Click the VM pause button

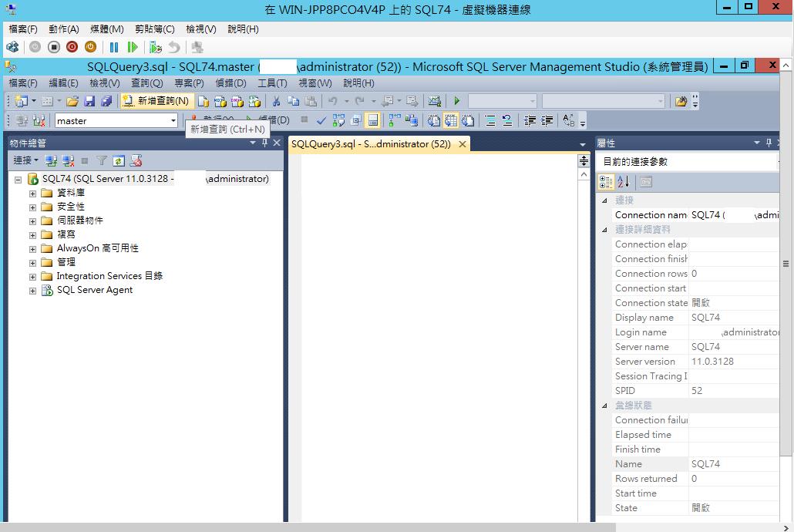[114, 48]
